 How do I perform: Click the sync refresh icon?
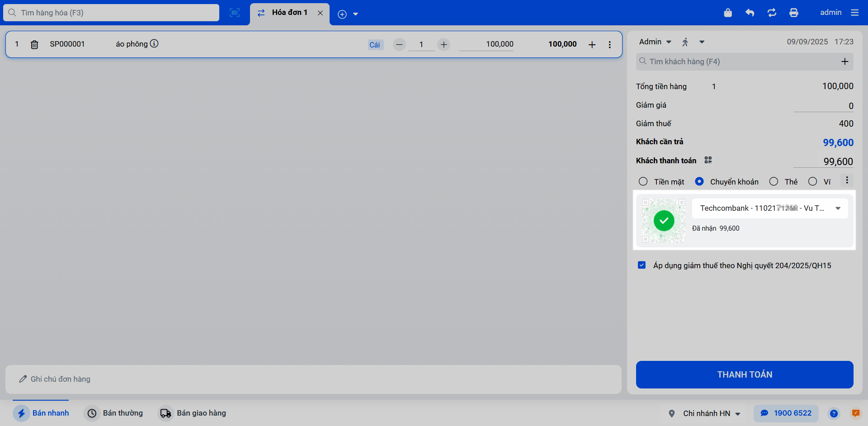[772, 13]
